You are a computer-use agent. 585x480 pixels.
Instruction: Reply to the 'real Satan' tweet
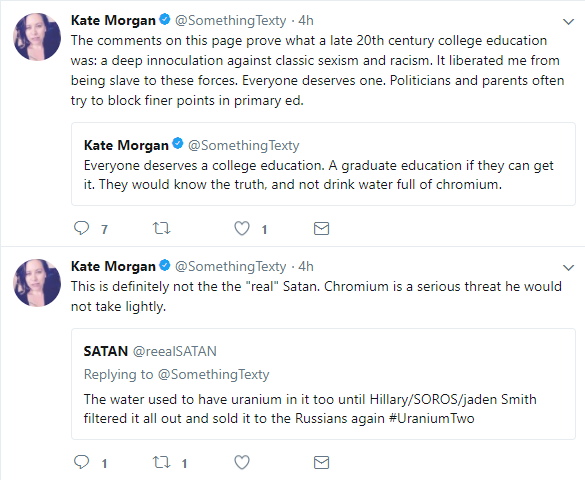coord(81,462)
